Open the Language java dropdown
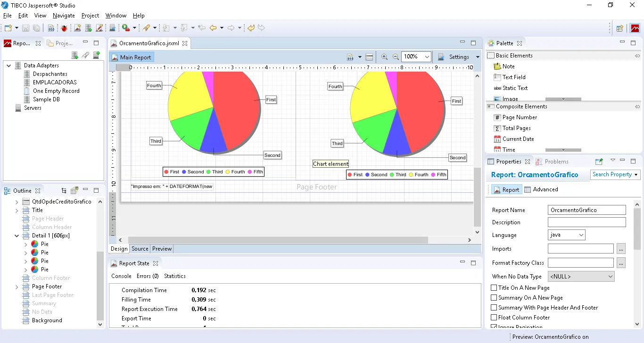The width and height of the screenshot is (644, 343). pos(566,235)
